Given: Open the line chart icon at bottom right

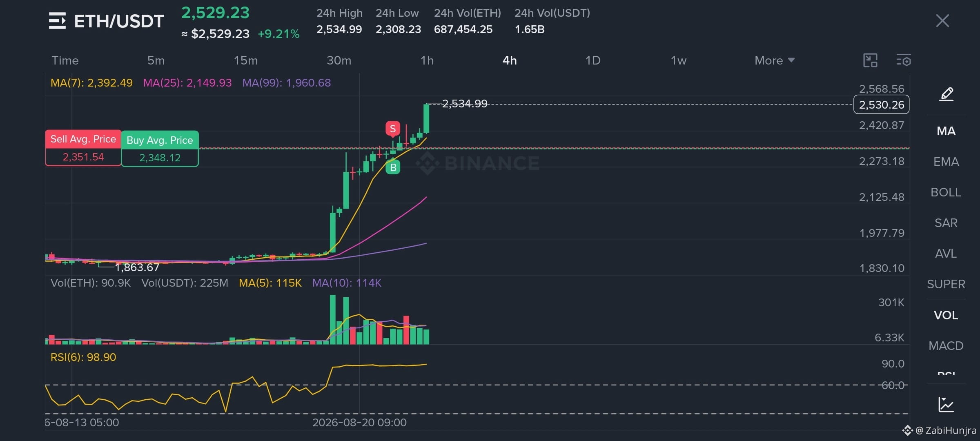Looking at the screenshot, I should point(946,404).
